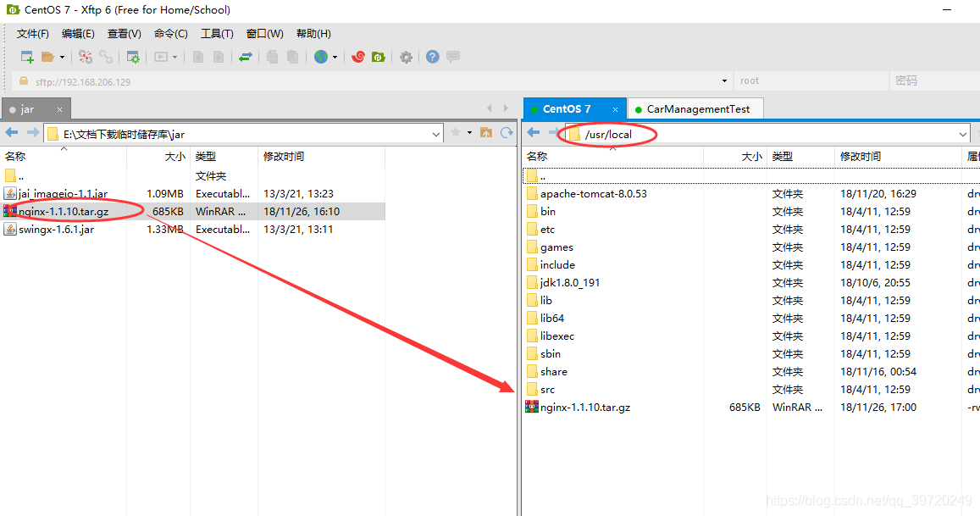Screen dimensions: 980x516
Task: Click the New Session toolbar icon
Action: (x=27, y=57)
